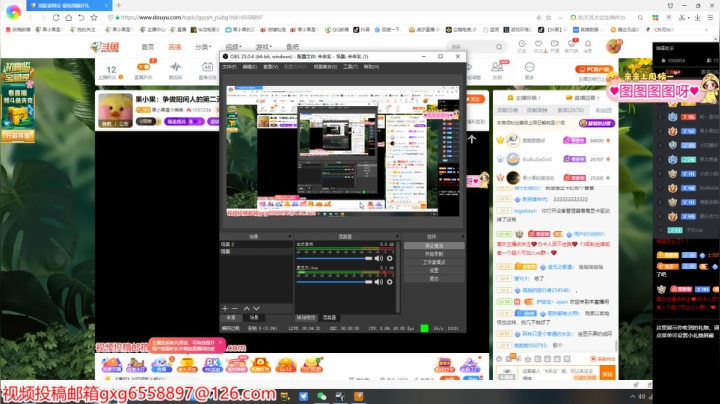Viewport: 720px width, 404px height.
Task: Enable 工作室模式 in the OBS controls
Action: (434, 262)
